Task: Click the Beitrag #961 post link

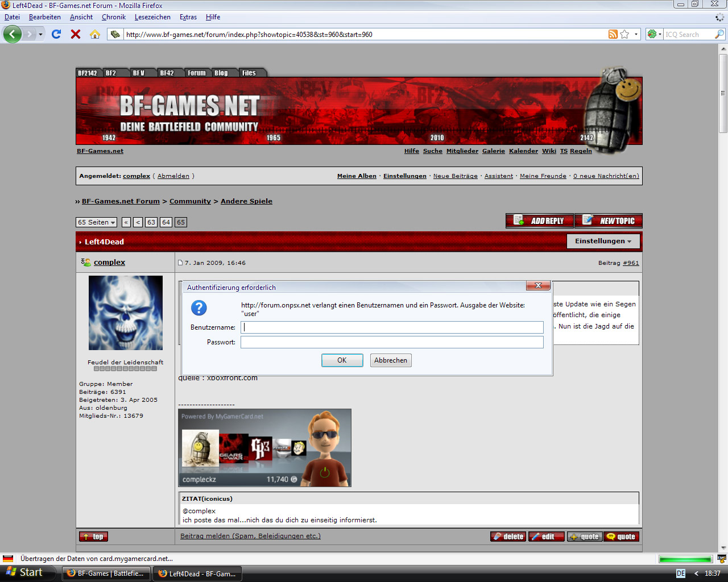Action: pos(631,263)
